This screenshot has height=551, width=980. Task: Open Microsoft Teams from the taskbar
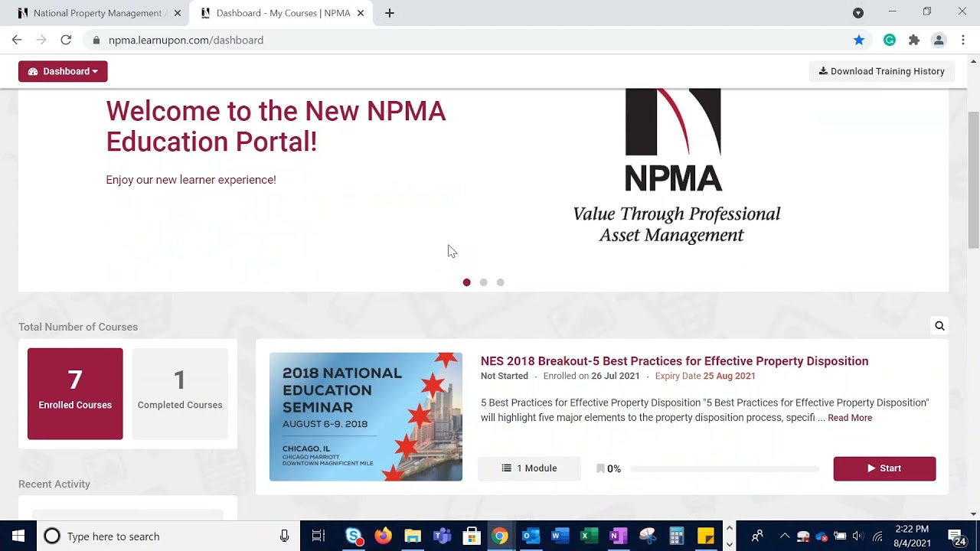pyautogui.click(x=442, y=536)
